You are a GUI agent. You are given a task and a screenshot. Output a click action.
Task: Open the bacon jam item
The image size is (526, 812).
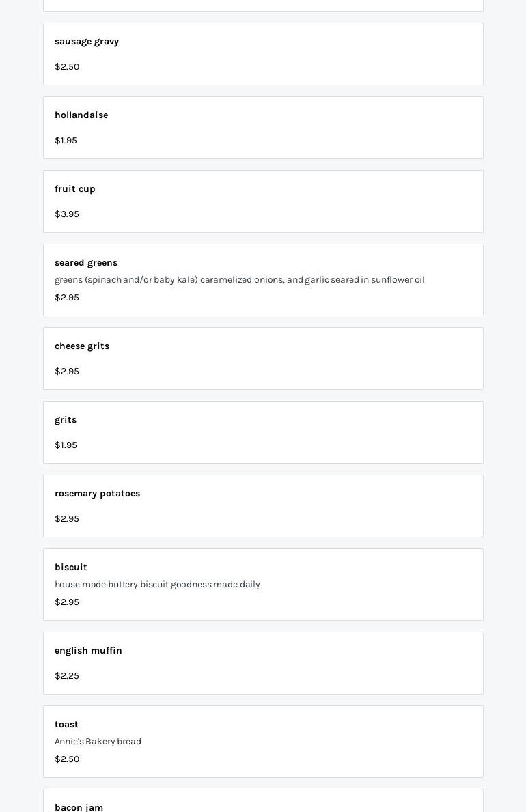point(79,807)
